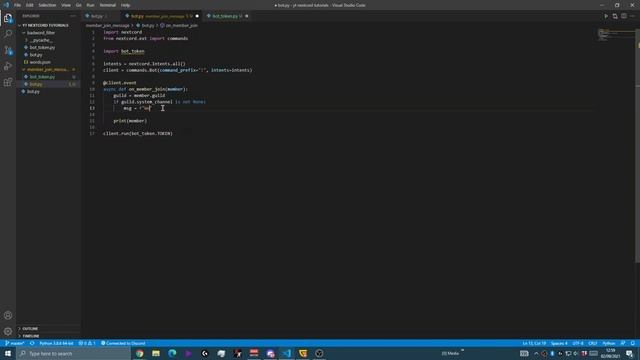Change indentation via Spaces: 4
The width and height of the screenshot is (640, 360).
pyautogui.click(x=559, y=343)
